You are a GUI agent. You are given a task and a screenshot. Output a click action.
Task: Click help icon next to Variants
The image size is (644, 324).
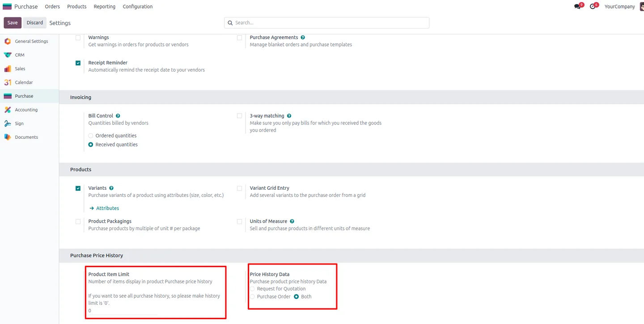tap(111, 188)
